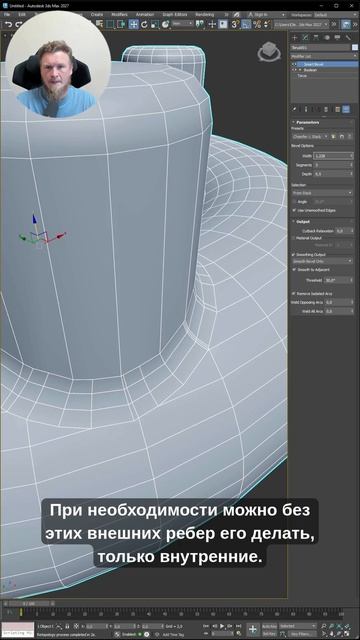Undo the last action in main toolbar
The width and height of the screenshot is (360, 640).
(x=9, y=24)
